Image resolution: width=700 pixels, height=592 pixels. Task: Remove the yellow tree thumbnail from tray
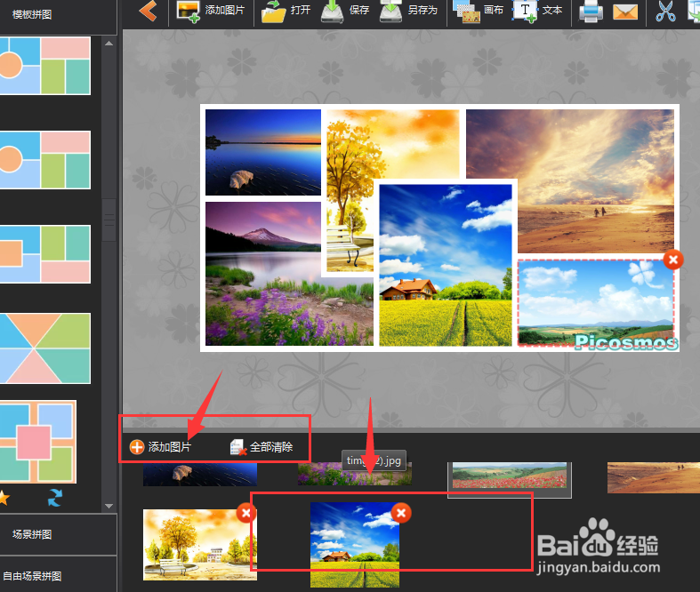pyautogui.click(x=246, y=513)
